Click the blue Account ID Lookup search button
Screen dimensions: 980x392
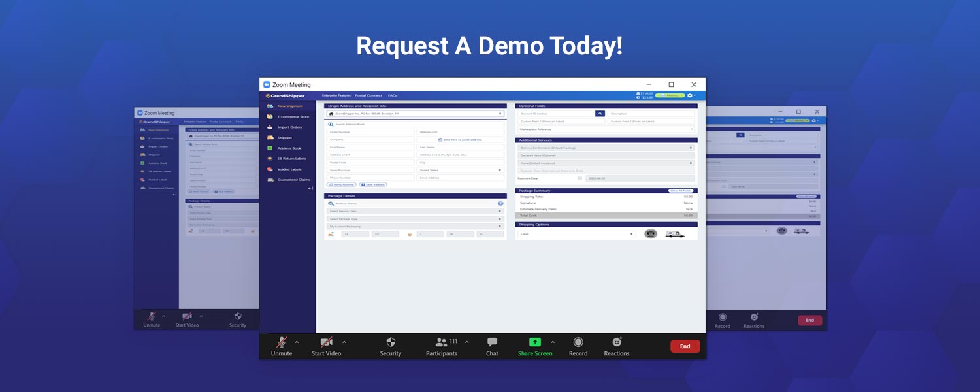600,114
